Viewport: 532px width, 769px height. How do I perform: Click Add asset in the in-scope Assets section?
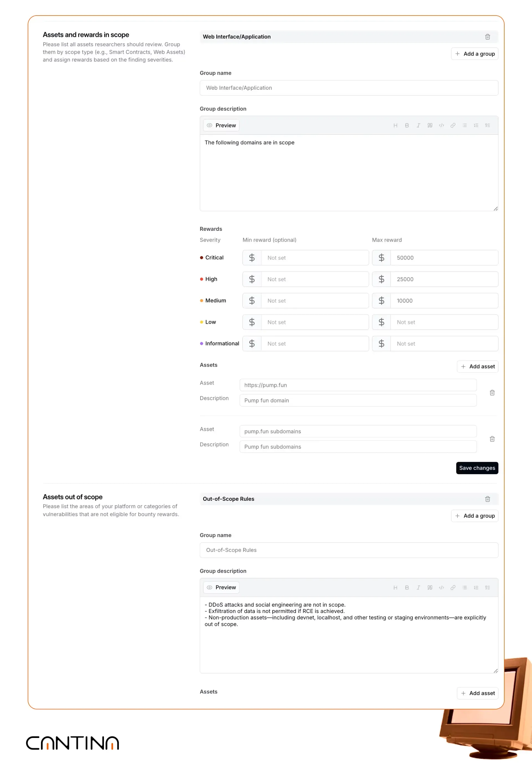pyautogui.click(x=477, y=366)
